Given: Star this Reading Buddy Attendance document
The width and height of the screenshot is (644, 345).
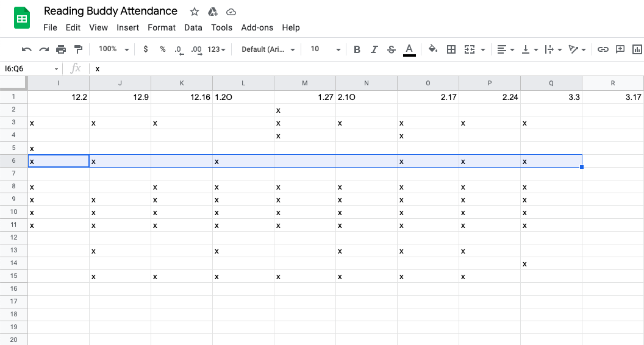Looking at the screenshot, I should pos(195,12).
